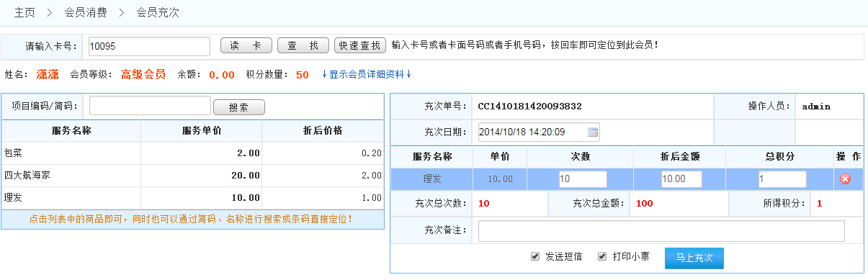This screenshot has height=280, width=868.
Task: Select the 包菜 service row
Action: pos(192,153)
